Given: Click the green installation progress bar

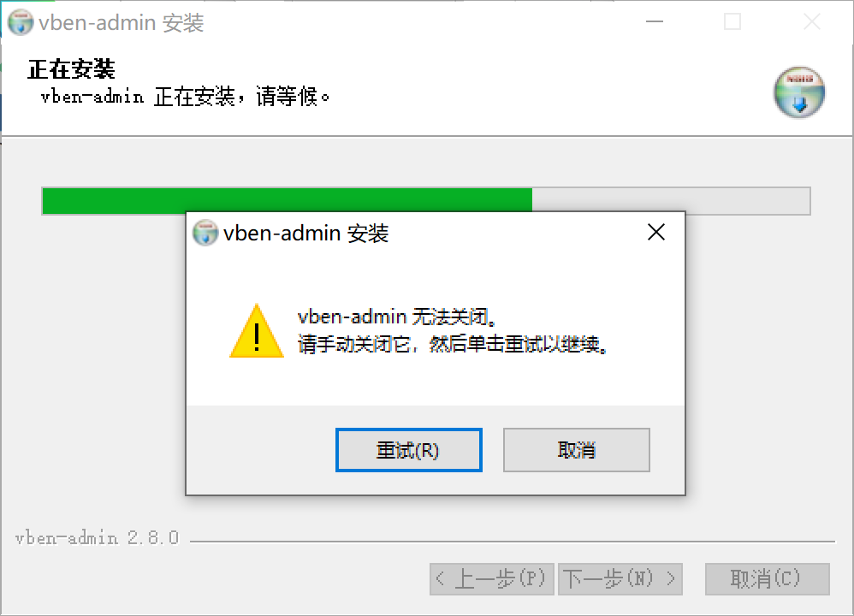Looking at the screenshot, I should (287, 200).
